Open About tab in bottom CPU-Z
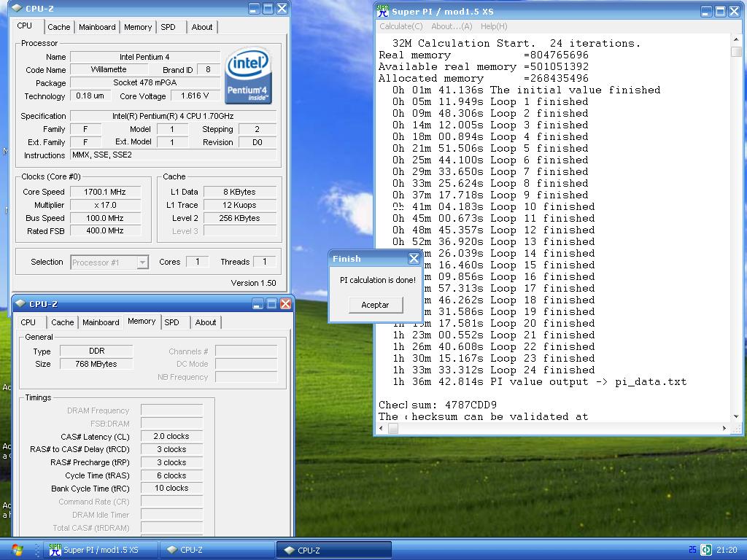Image resolution: width=747 pixels, height=560 pixels. [x=206, y=322]
